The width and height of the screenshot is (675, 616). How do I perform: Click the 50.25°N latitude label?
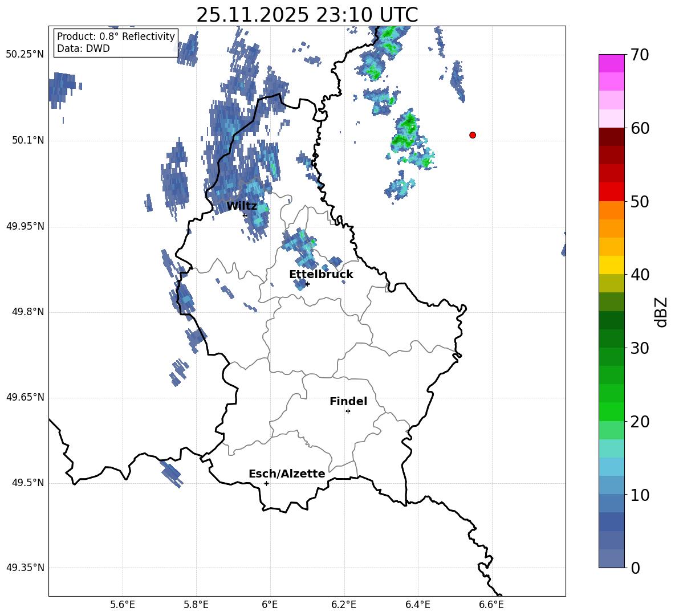[25, 55]
